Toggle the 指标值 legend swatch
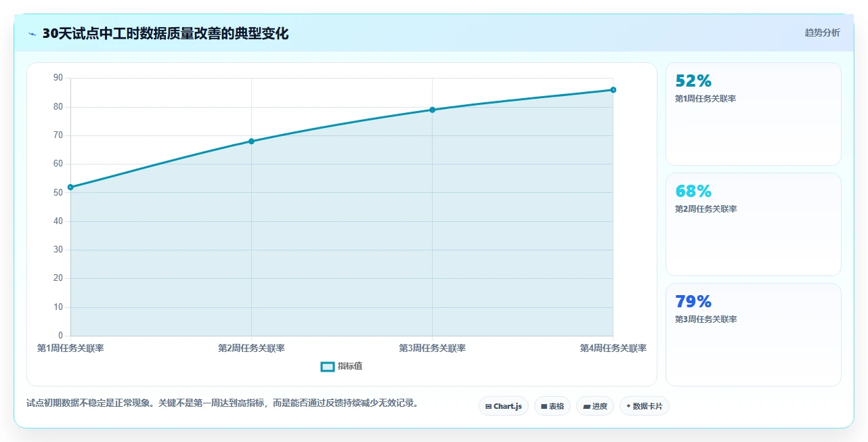The width and height of the screenshot is (868, 442). 327,366
